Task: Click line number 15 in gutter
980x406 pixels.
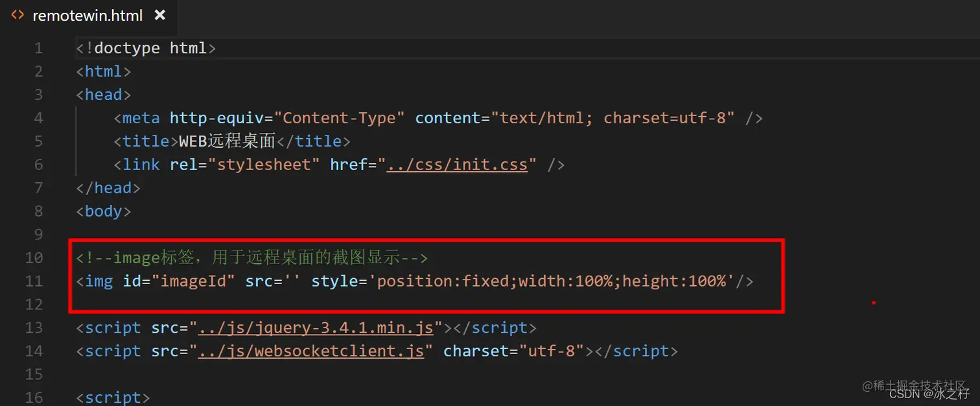Action: pos(34,375)
